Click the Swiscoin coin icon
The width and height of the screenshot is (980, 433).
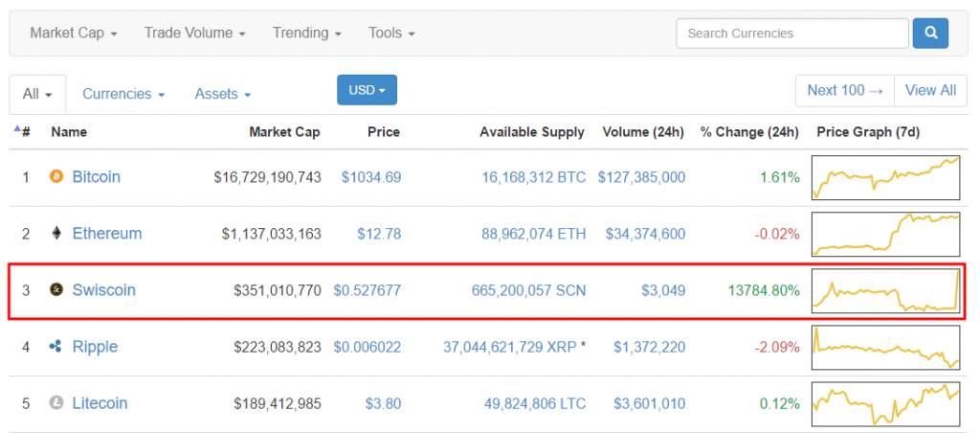[56, 290]
